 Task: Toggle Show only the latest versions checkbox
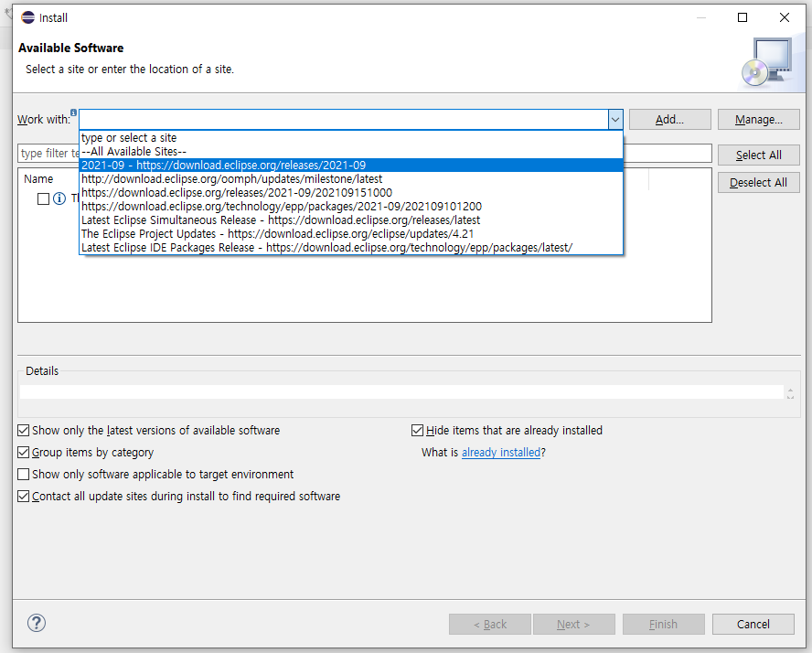click(23, 431)
